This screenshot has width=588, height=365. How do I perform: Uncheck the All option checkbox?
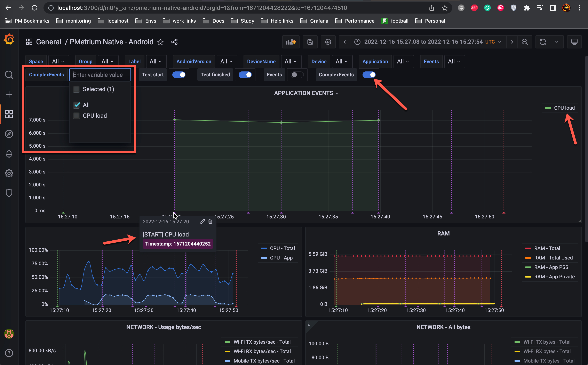77,105
